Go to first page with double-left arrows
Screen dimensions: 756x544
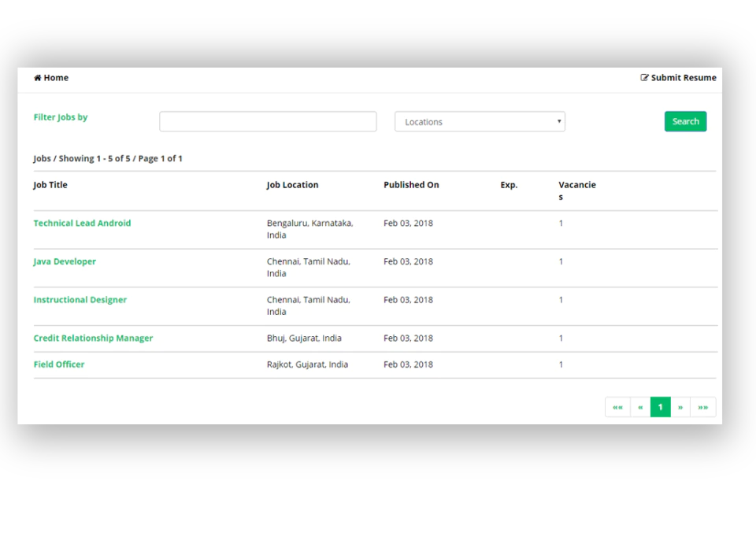tap(617, 407)
